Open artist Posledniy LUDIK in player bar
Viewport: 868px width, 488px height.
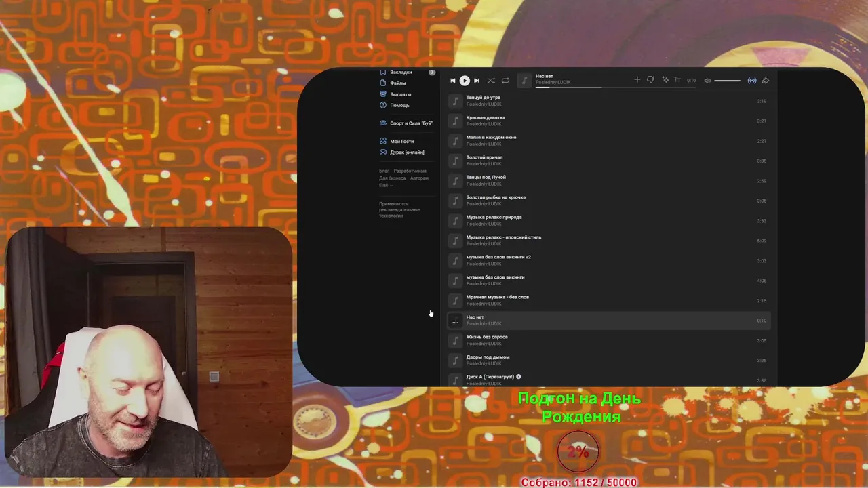pos(553,83)
